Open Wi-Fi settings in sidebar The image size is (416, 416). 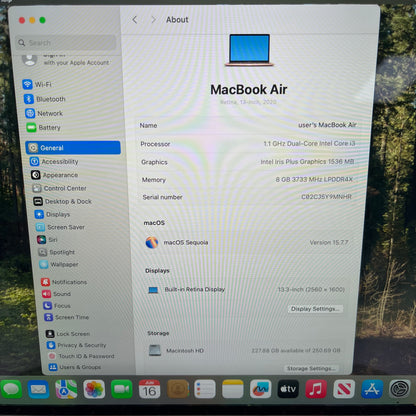[37, 84]
